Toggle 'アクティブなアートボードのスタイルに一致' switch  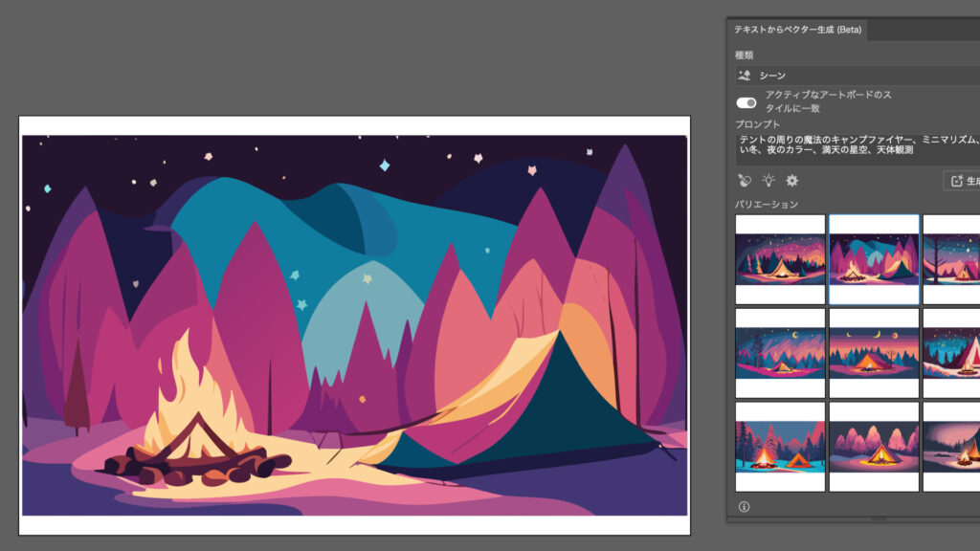(746, 102)
